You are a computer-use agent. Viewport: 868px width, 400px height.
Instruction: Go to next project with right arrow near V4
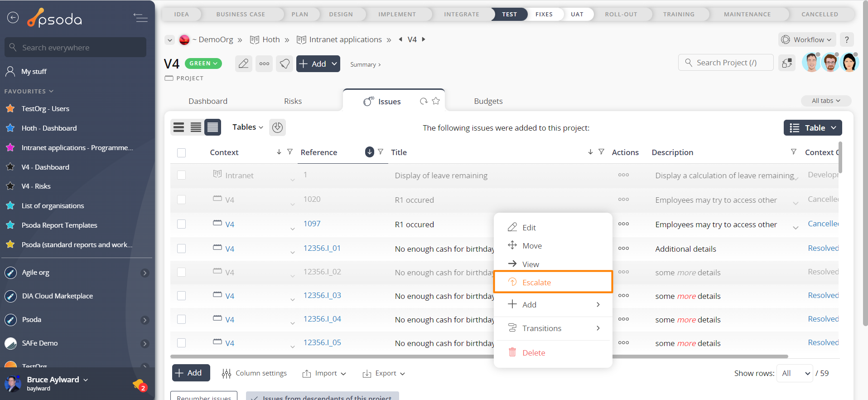click(424, 39)
